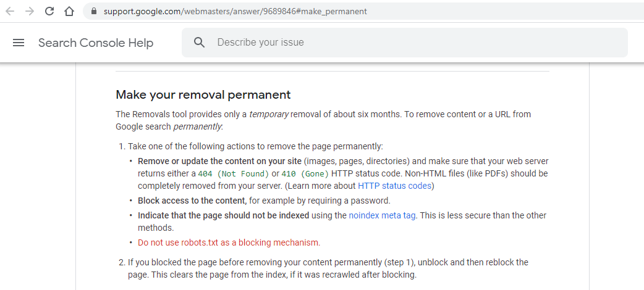644x290 pixels.
Task: View site security via the padlock icon
Action: tap(94, 11)
